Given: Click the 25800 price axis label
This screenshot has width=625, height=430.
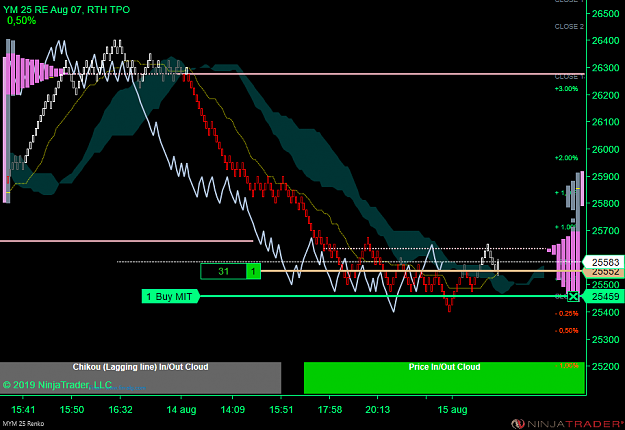Looking at the screenshot, I should [605, 204].
